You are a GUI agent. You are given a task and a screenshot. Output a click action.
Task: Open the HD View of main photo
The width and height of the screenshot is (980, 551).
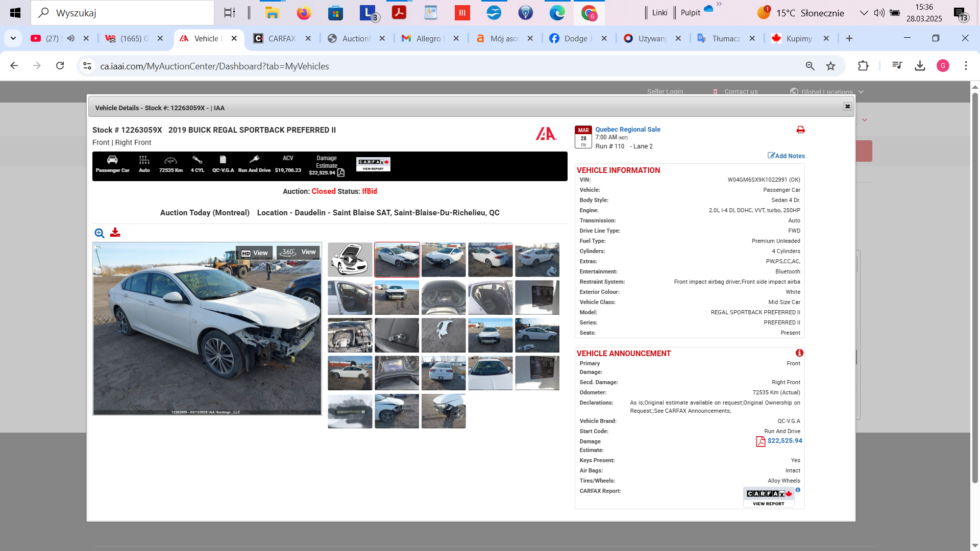coord(255,253)
